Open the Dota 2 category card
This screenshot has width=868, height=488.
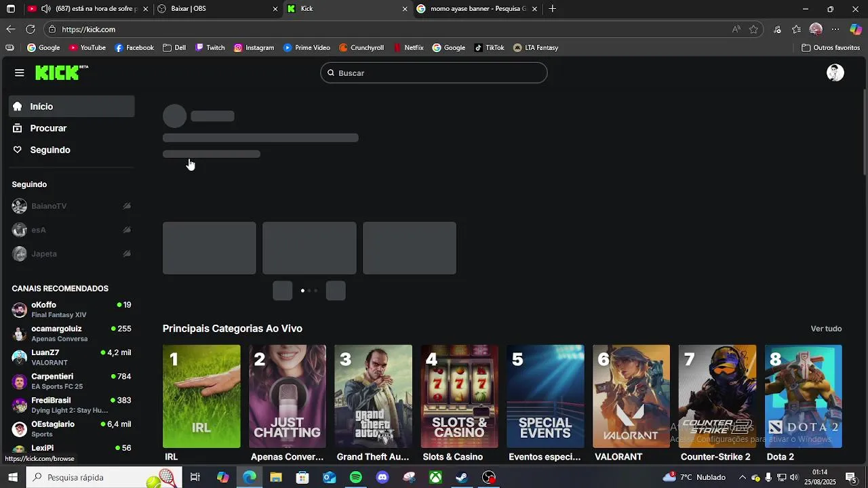(804, 396)
